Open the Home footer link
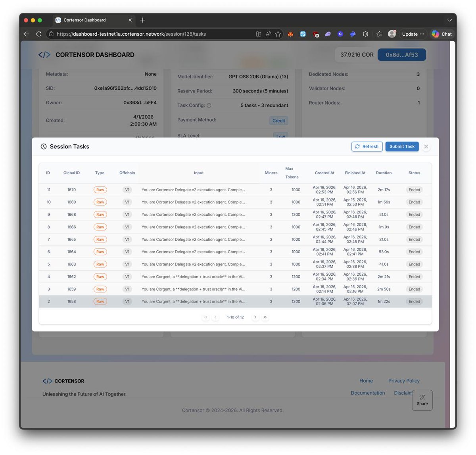The width and height of the screenshot is (476, 455). pyautogui.click(x=366, y=381)
